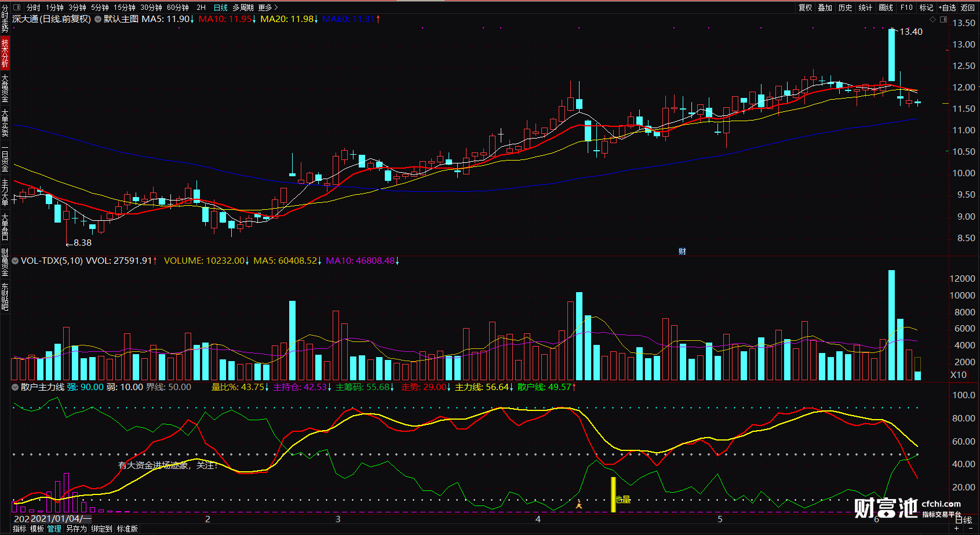Click the MA5: 11.90 value
The height and width of the screenshot is (535, 980).
coord(167,19)
